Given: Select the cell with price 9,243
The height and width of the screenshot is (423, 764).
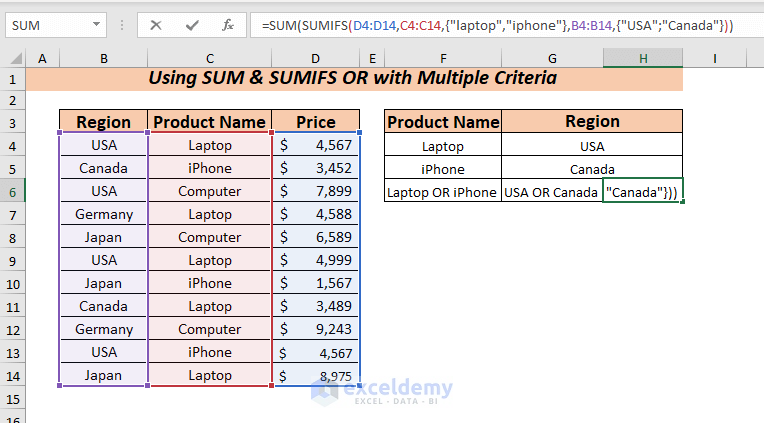Looking at the screenshot, I should point(316,330).
